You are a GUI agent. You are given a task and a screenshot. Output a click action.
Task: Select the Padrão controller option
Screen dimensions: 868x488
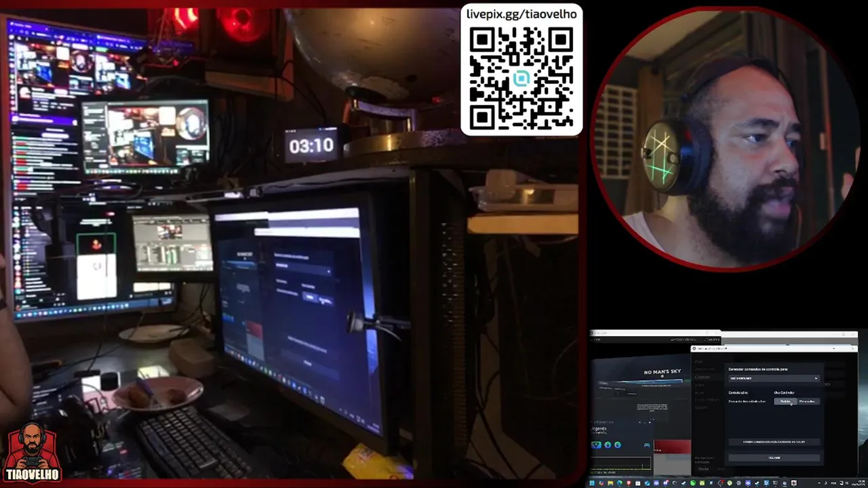785,401
